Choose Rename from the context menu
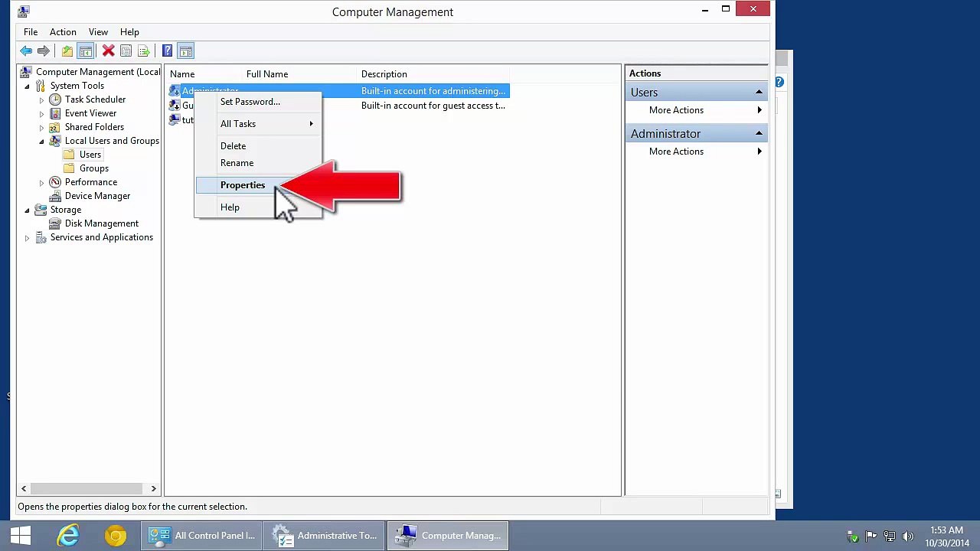 [x=259, y=163]
